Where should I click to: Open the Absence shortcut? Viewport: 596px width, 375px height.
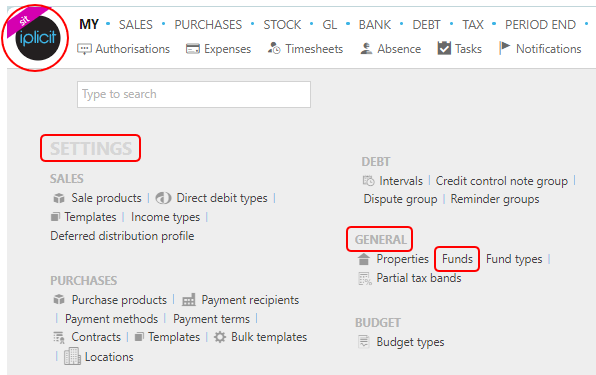(x=399, y=49)
